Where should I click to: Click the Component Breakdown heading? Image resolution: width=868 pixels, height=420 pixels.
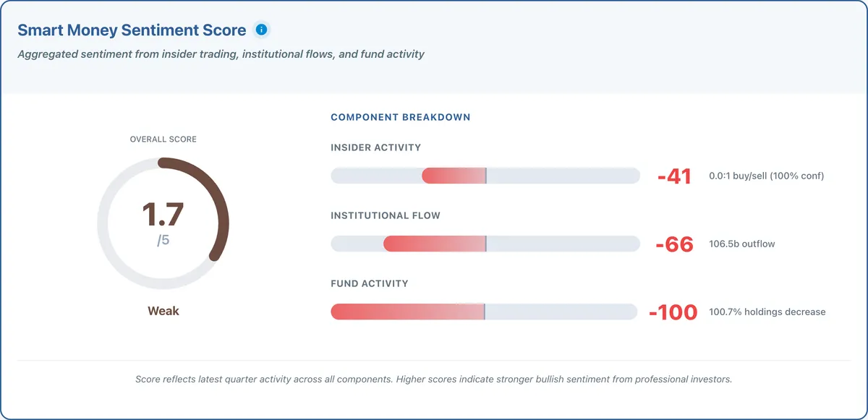(401, 117)
